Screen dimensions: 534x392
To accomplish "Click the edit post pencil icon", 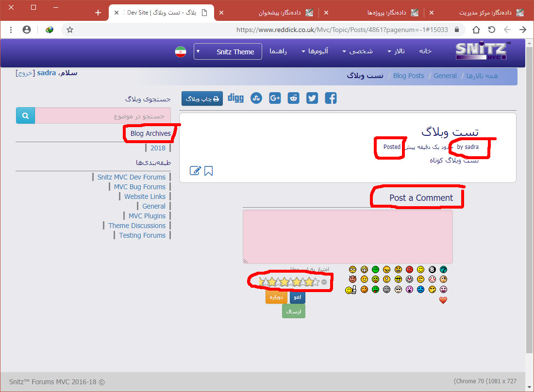I will 195,171.
